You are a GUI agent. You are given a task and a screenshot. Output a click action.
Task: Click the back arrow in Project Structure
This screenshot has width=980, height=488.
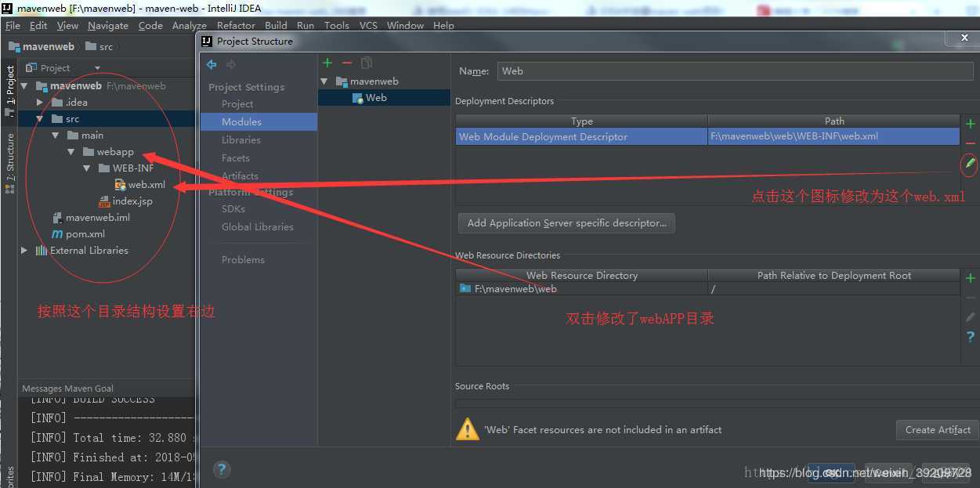(x=212, y=64)
